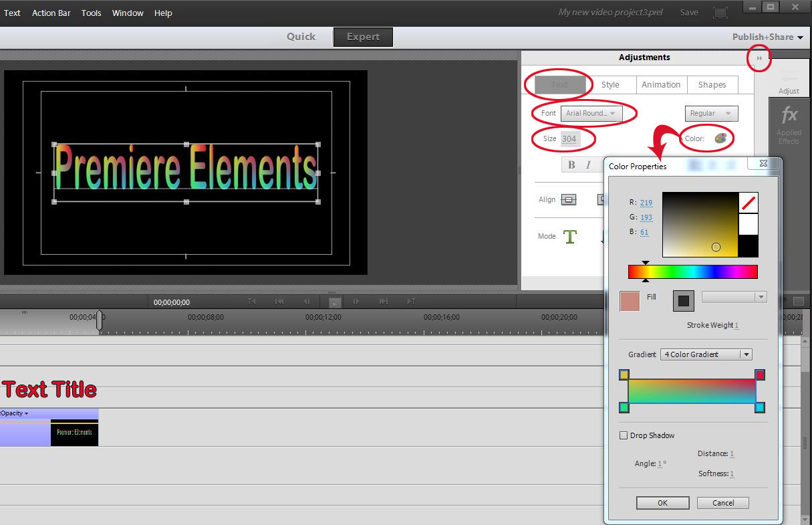This screenshot has height=525, width=812.
Task: Select the red gradient color stop
Action: click(760, 375)
